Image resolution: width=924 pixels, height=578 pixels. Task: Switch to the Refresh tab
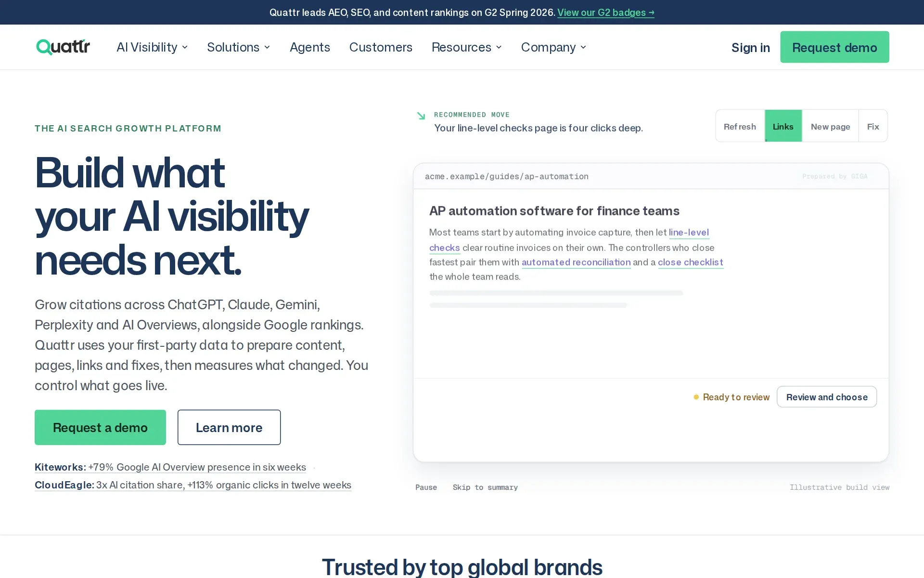tap(740, 126)
